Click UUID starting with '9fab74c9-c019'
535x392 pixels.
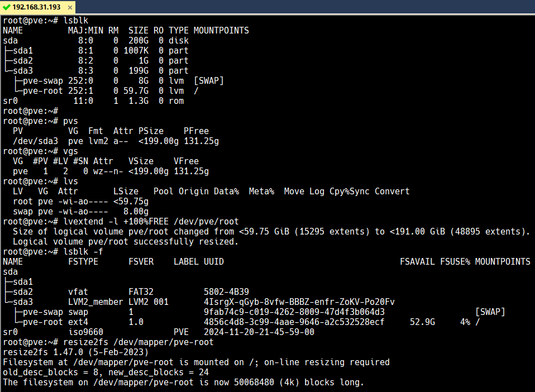[x=294, y=312]
